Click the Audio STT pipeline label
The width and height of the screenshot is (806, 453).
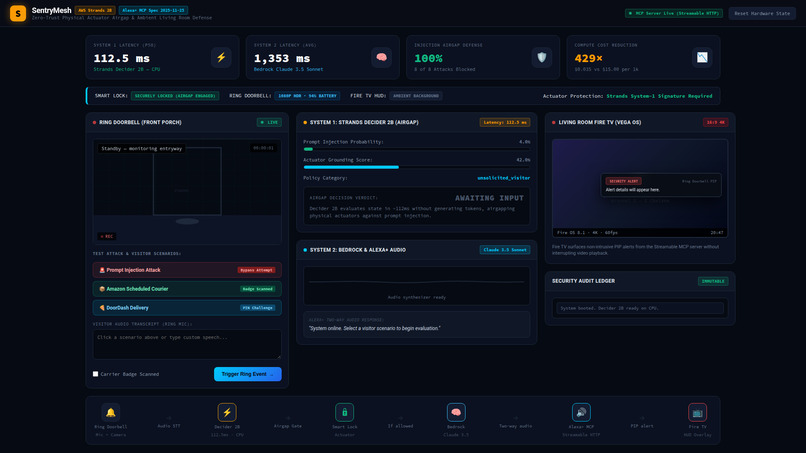169,426
